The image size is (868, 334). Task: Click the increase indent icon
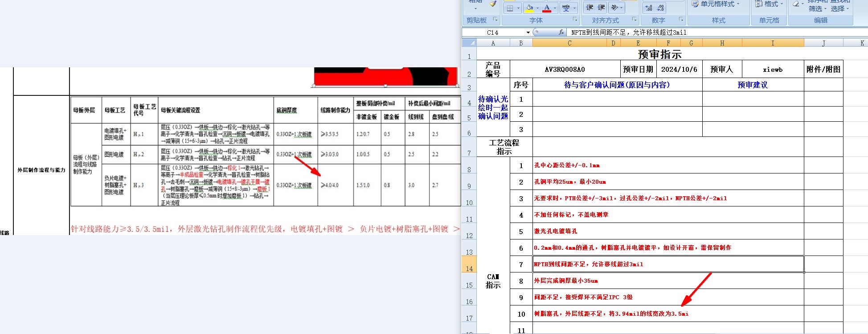601,8
